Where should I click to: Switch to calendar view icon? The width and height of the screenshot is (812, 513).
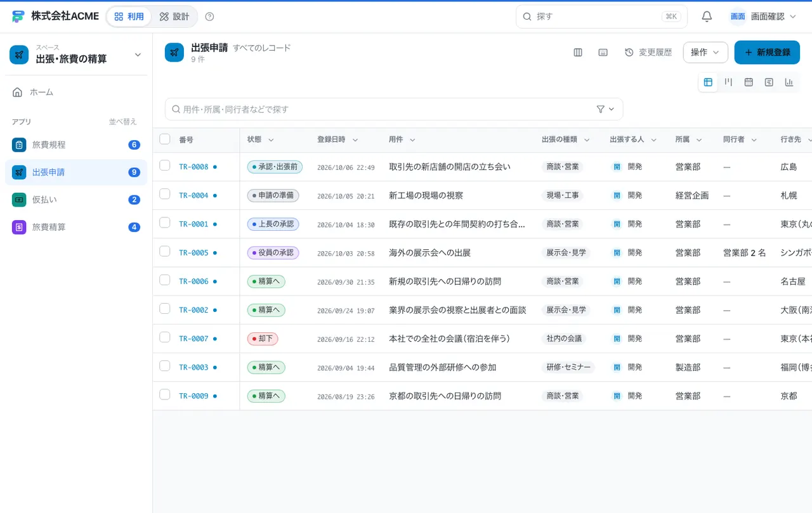tap(749, 82)
